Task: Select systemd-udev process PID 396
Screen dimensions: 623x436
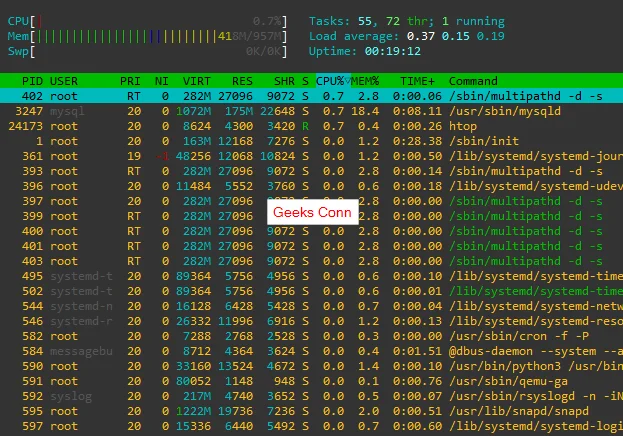Action: 312,186
